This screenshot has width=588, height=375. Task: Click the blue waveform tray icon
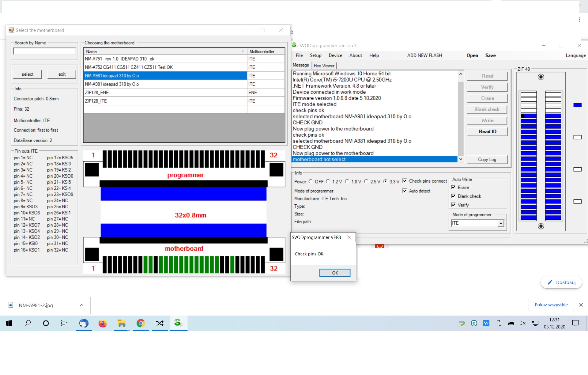[x=486, y=323]
